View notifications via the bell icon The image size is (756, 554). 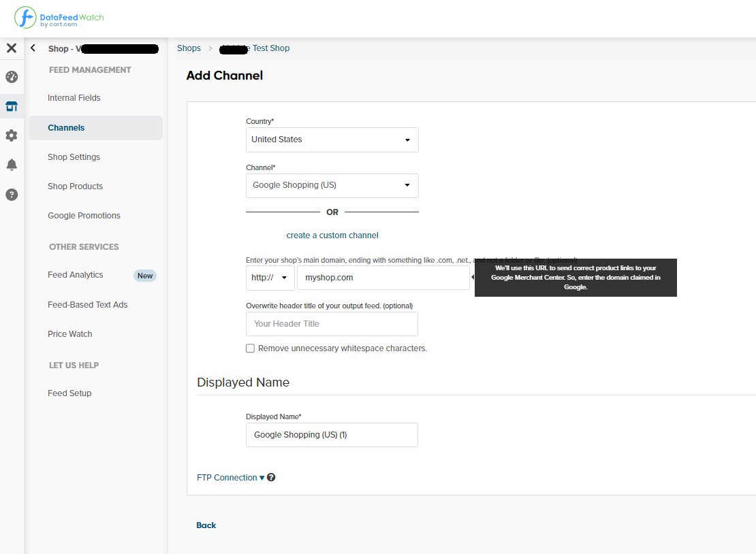coord(11,164)
